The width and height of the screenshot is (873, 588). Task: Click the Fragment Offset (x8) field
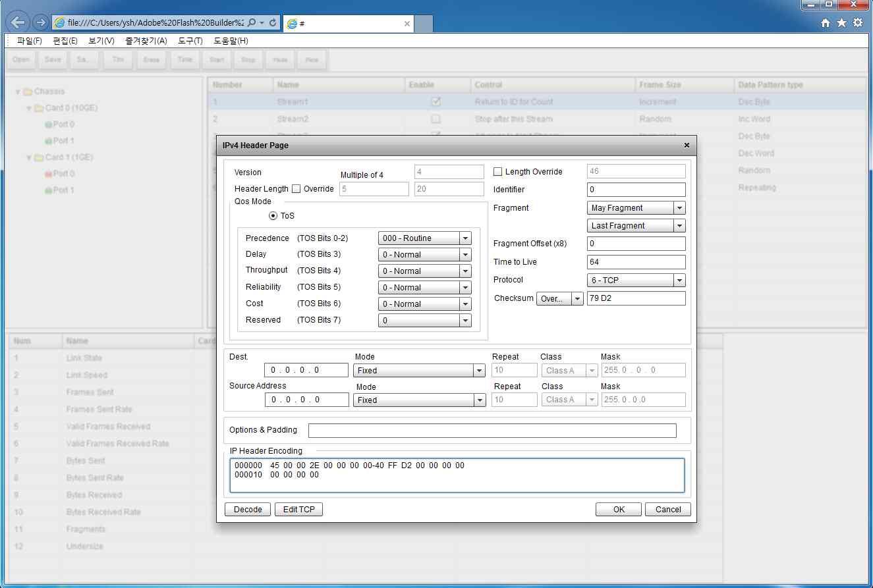click(636, 244)
